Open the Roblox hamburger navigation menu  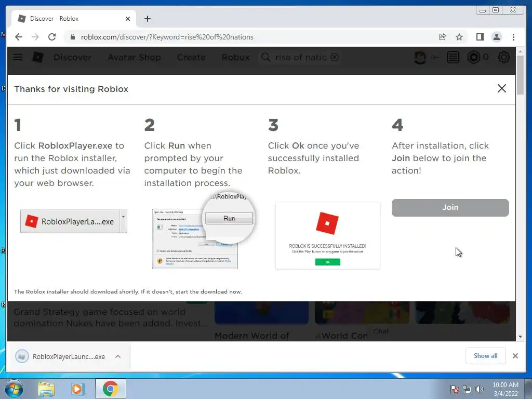pos(18,57)
